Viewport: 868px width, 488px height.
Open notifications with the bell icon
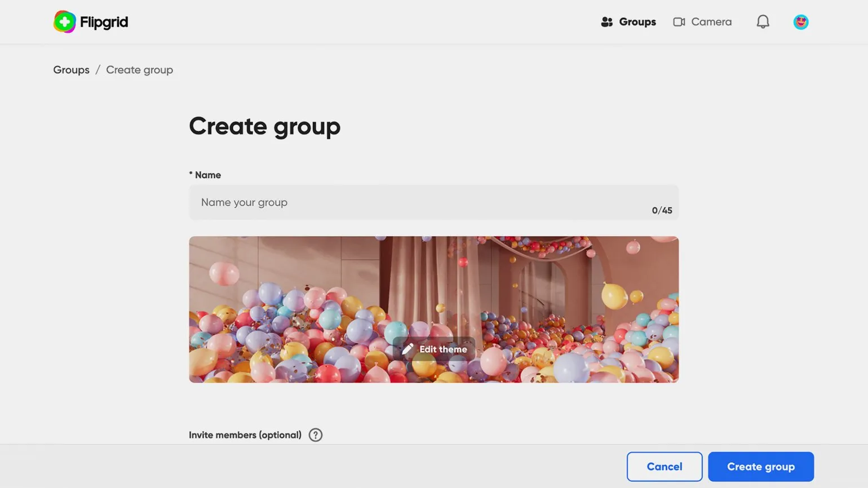click(x=763, y=22)
